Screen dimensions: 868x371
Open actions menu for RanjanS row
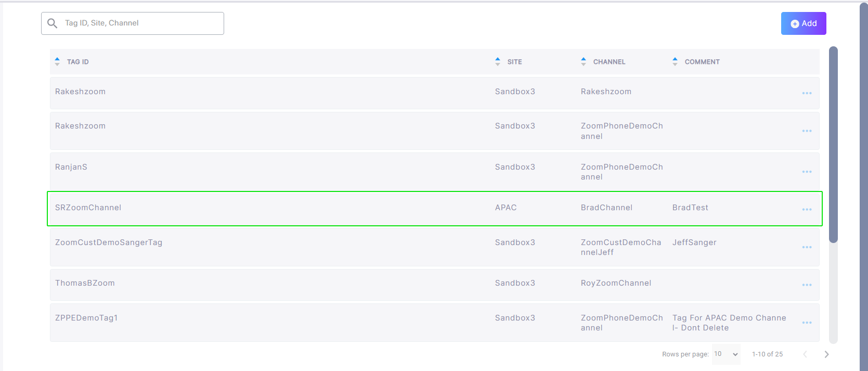tap(807, 172)
